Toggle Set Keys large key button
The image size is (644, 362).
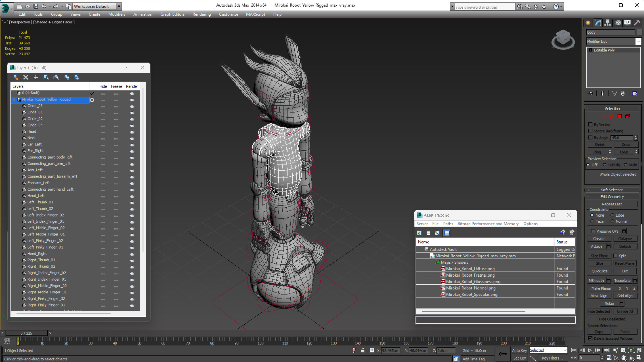point(503,354)
